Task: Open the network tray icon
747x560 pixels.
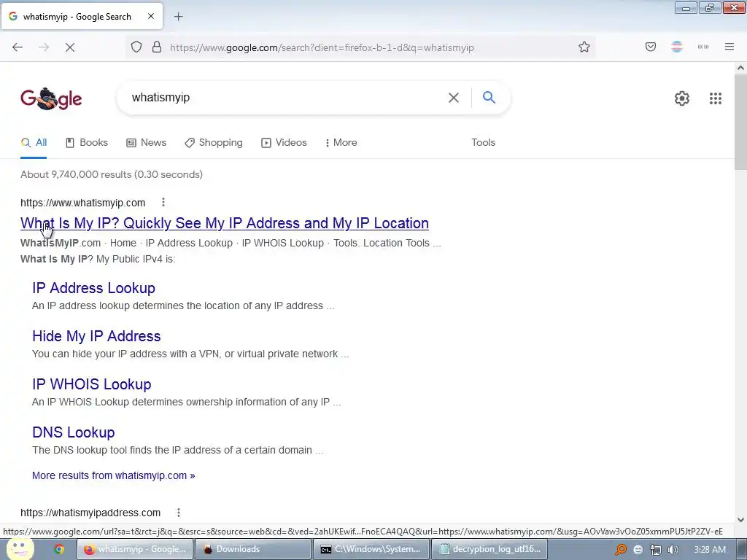Action: [x=656, y=550]
